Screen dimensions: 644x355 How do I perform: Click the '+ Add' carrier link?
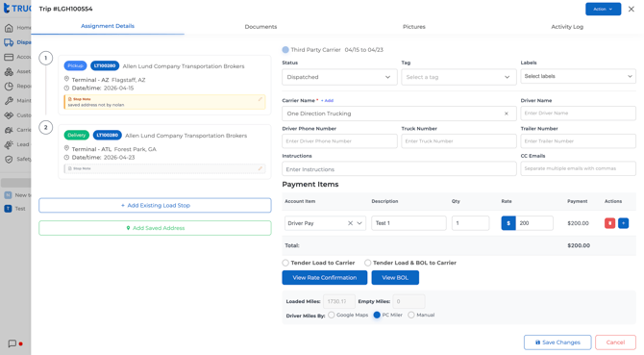click(x=328, y=101)
